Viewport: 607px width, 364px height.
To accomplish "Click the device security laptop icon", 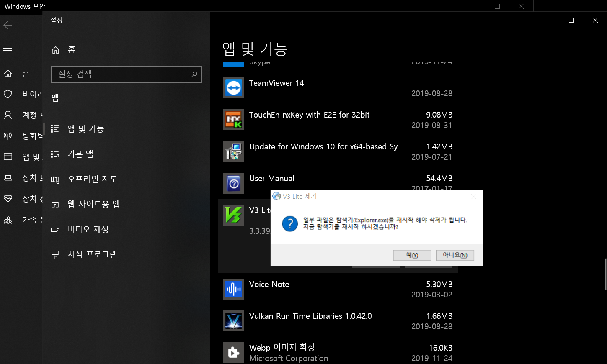I will tap(8, 178).
